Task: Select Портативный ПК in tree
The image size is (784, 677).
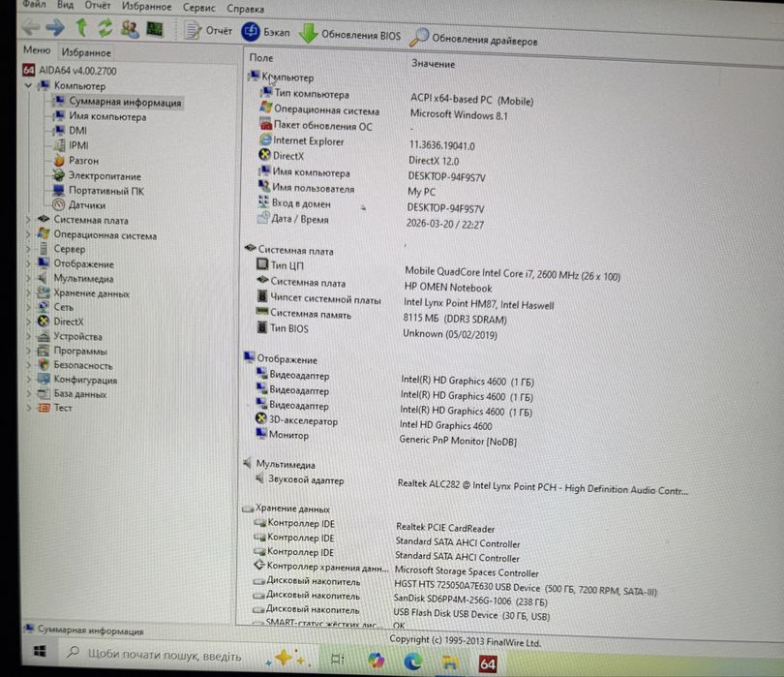Action: click(x=106, y=191)
